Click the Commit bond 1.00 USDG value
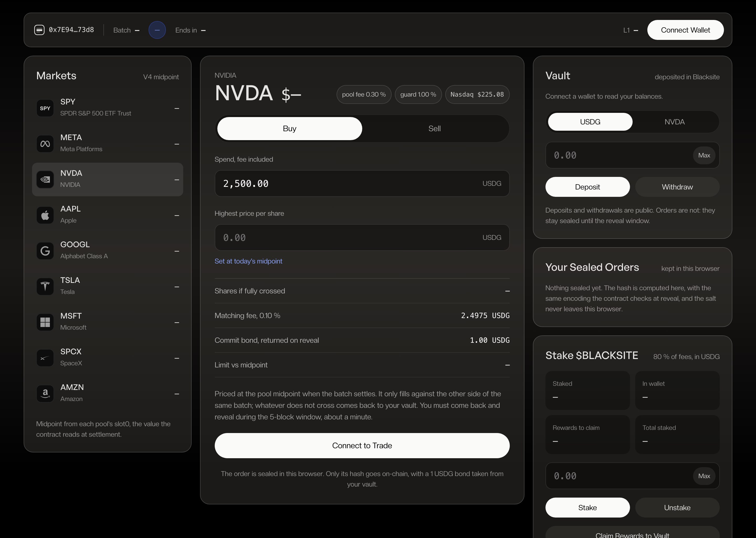Screen dimensions: 756x538 tap(490, 340)
